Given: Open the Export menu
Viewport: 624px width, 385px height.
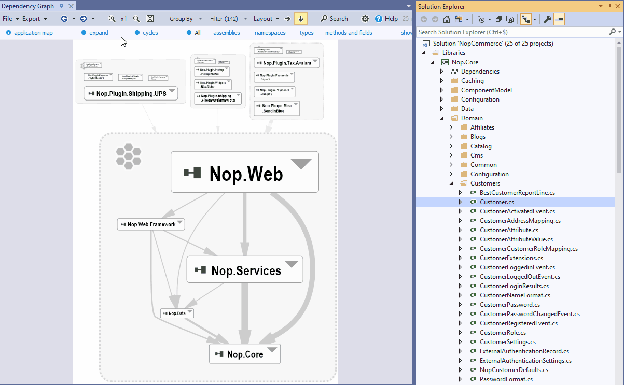Looking at the screenshot, I should (34, 19).
